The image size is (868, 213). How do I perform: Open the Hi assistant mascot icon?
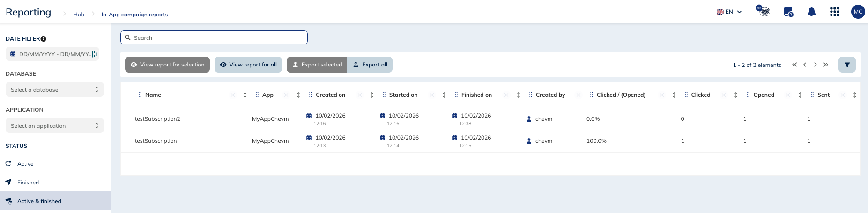[764, 11]
